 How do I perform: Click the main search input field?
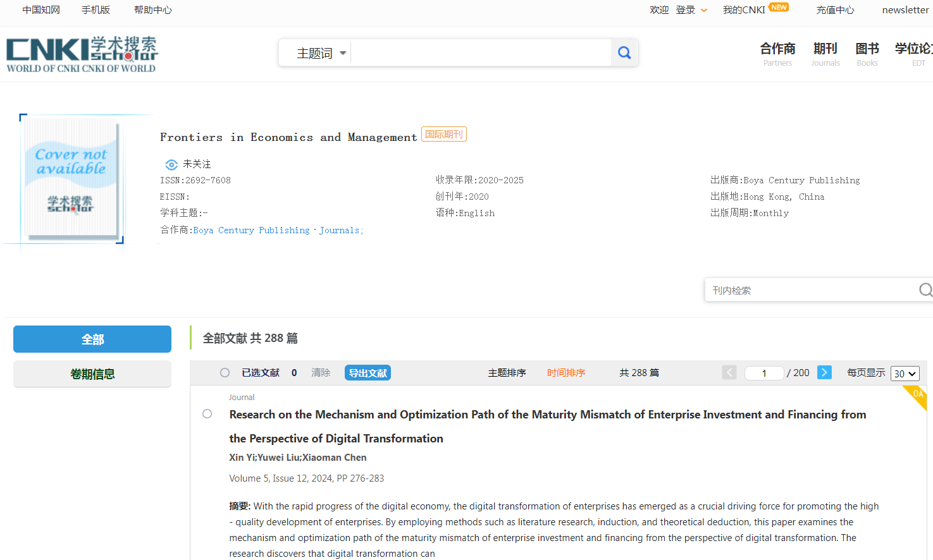pos(481,53)
